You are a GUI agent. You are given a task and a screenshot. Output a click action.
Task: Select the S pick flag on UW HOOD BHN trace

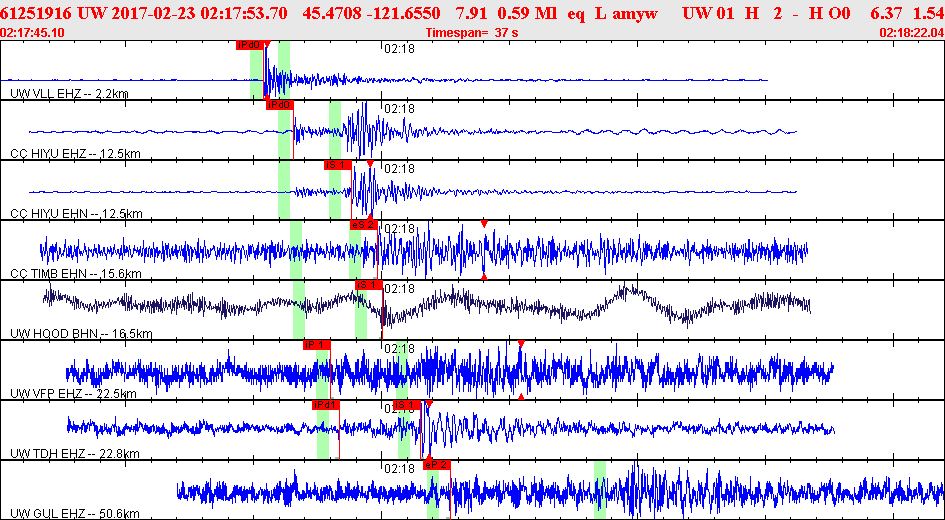(368, 285)
